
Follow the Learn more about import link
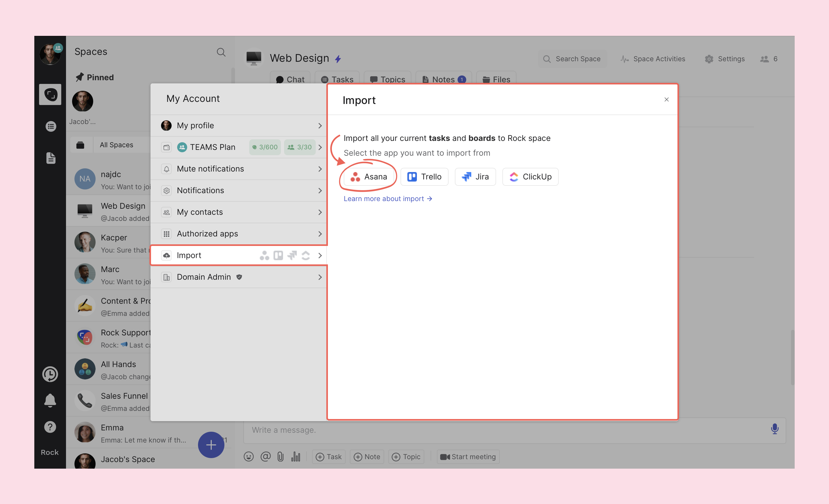click(x=388, y=199)
